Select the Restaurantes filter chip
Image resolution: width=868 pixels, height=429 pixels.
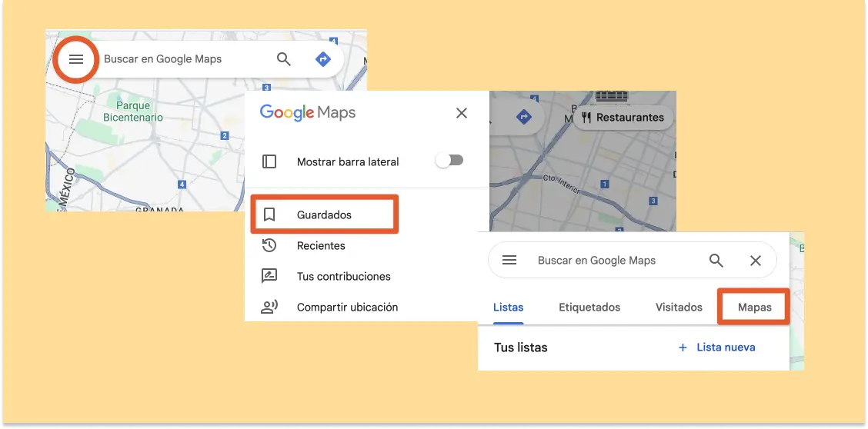[623, 117]
